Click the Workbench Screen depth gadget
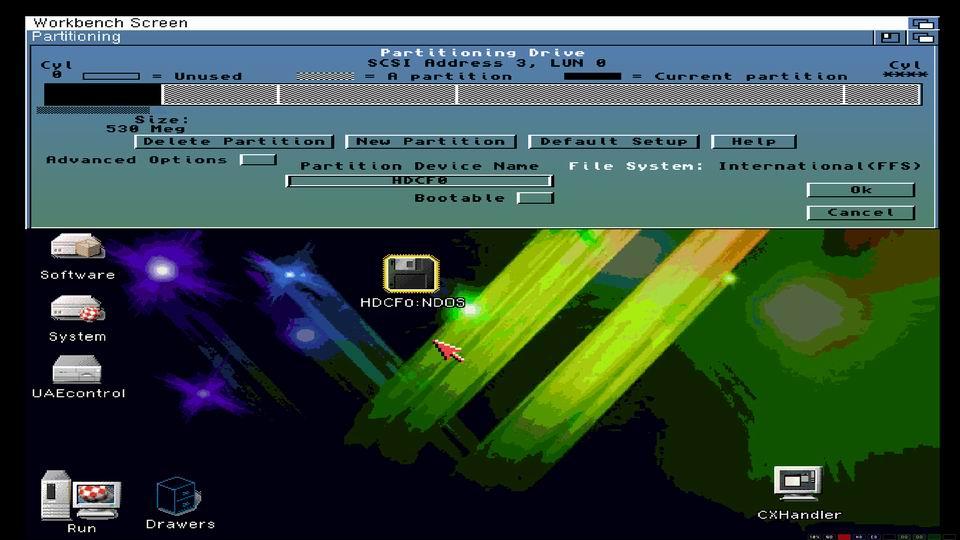 [x=923, y=23]
